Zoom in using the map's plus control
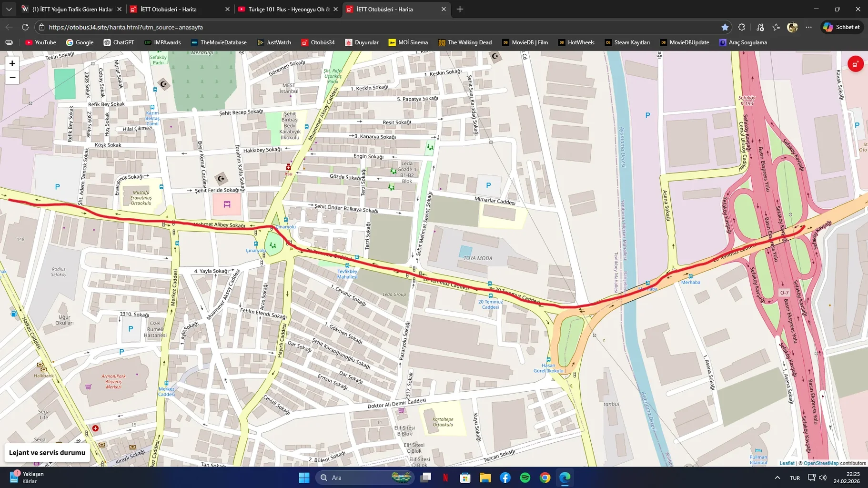Viewport: 868px width, 488px height. (12, 63)
